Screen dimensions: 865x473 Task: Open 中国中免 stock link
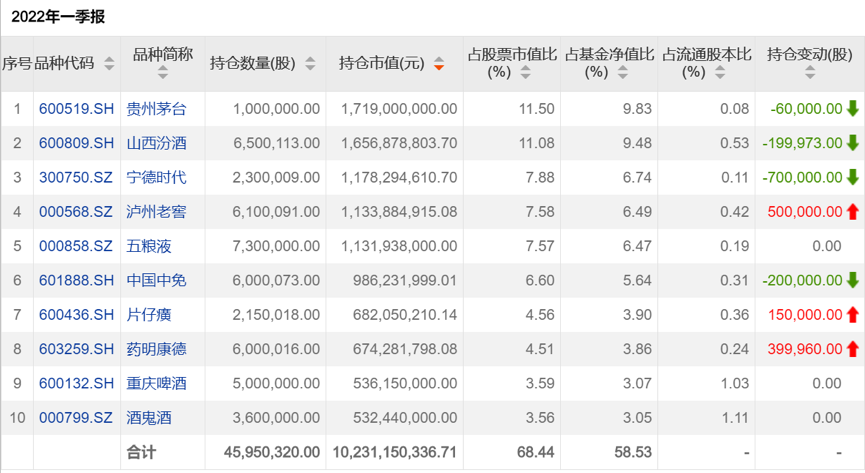[x=156, y=280]
